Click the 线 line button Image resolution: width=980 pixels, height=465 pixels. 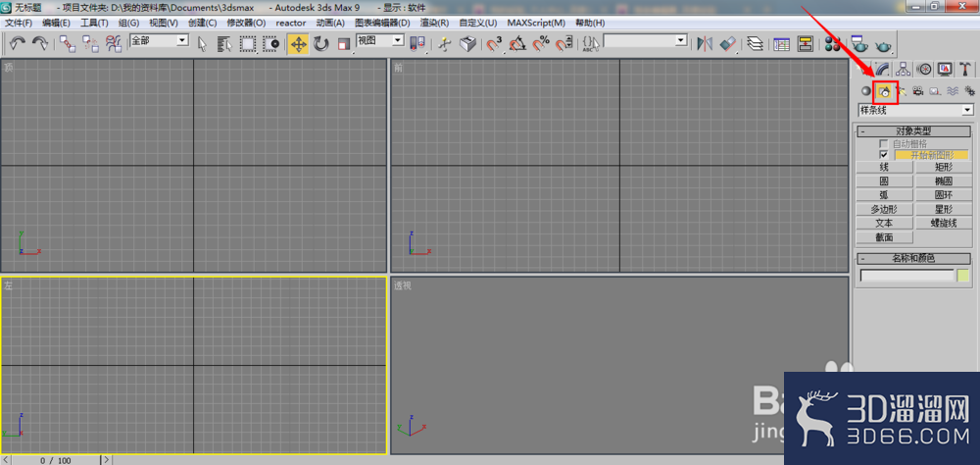(x=884, y=167)
